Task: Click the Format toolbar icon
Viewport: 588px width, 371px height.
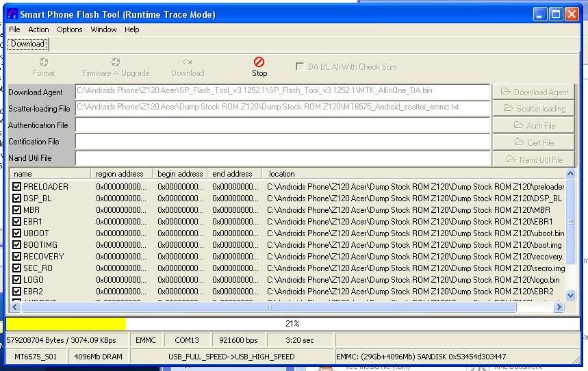Action: [44, 62]
